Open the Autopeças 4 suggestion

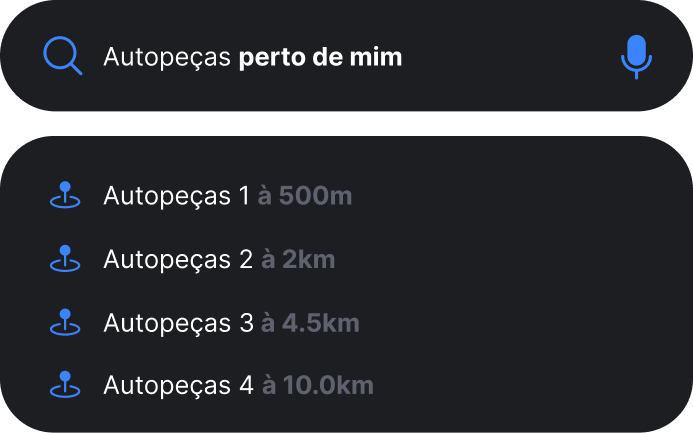(x=178, y=385)
